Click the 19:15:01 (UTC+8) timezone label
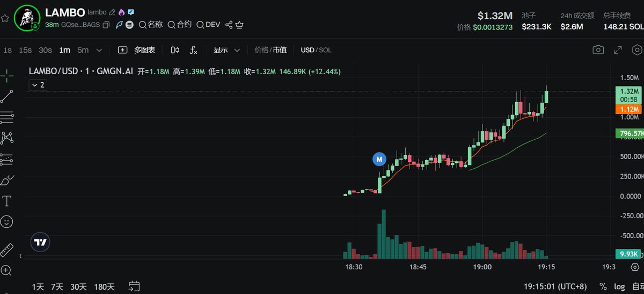 click(x=555, y=286)
